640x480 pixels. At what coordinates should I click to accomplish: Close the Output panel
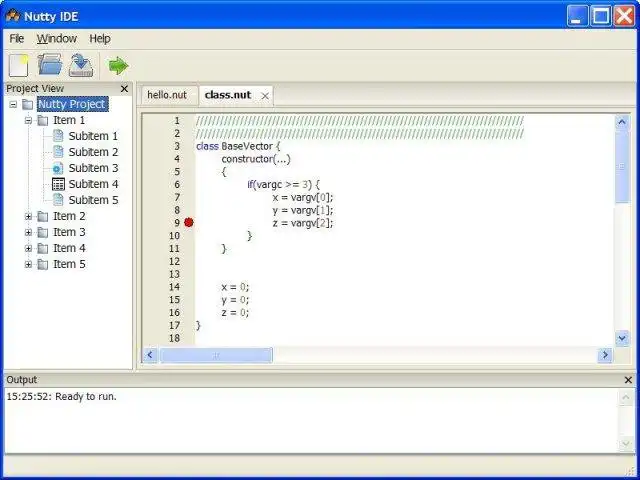click(x=629, y=380)
